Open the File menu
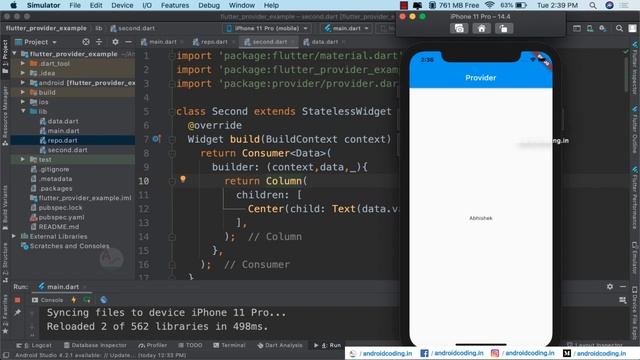 (x=75, y=5)
